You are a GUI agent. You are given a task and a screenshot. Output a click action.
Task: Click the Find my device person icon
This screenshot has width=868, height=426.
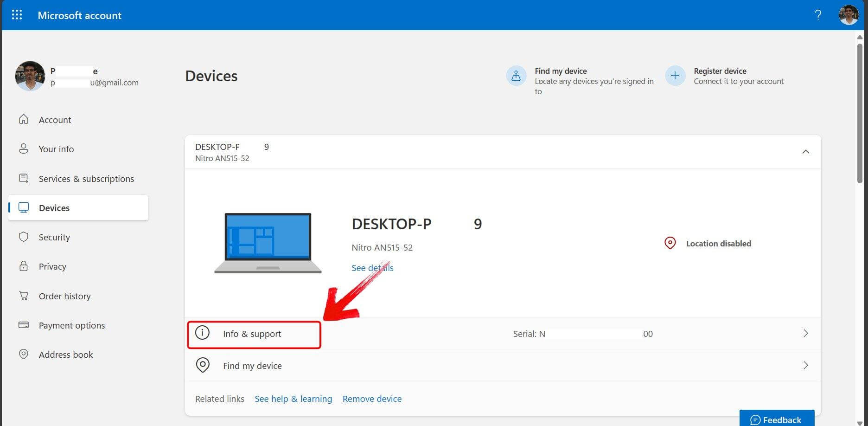point(516,76)
